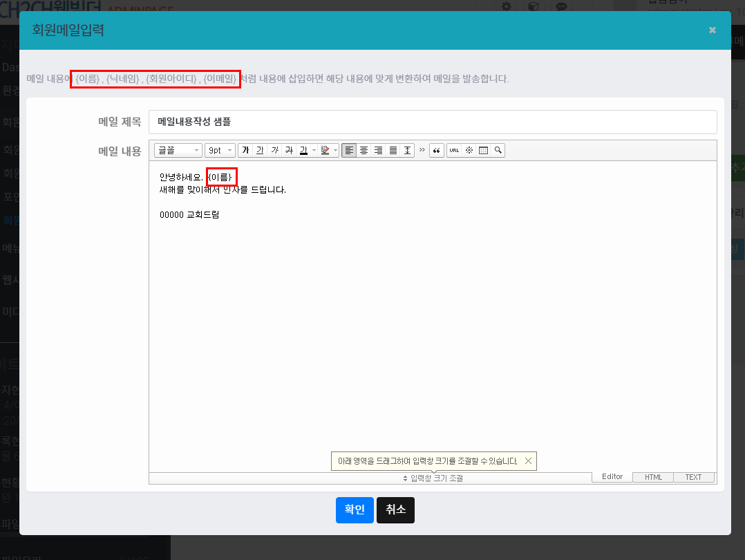Viewport: 745px width, 560px height.
Task: Apply strikethrough formatting to text
Action: click(289, 151)
